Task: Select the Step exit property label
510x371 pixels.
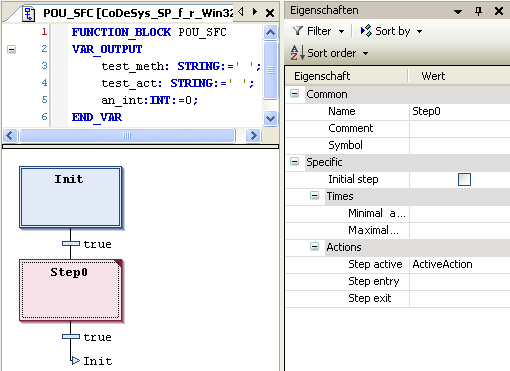Action: coord(370,298)
